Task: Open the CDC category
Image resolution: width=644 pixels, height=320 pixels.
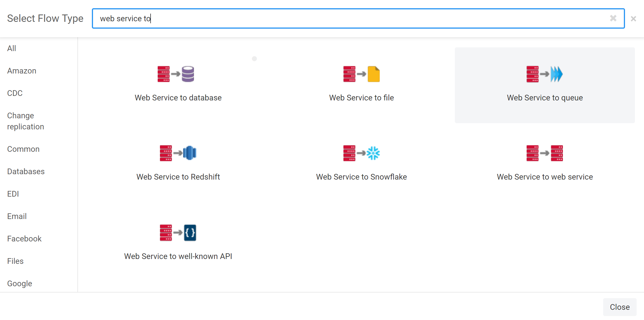Action: click(x=15, y=93)
